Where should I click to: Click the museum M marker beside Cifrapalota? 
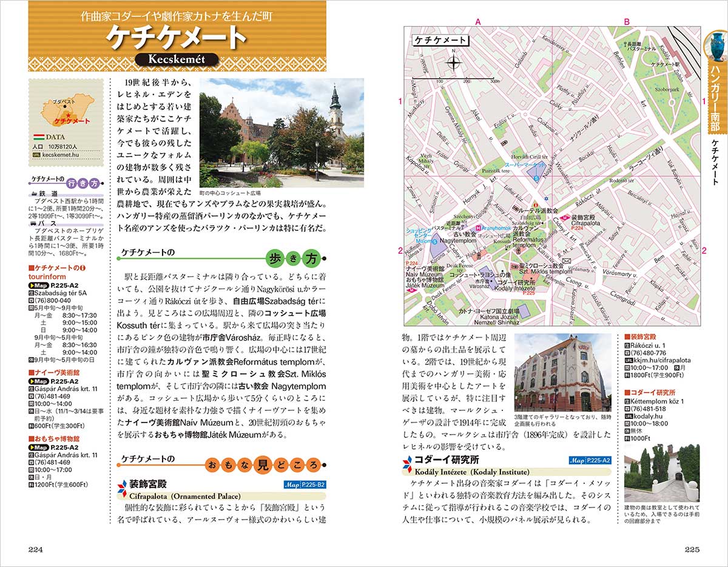(x=564, y=217)
